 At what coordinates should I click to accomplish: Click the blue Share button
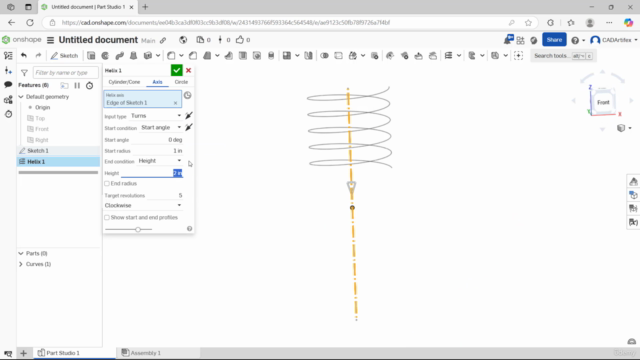[x=554, y=40]
